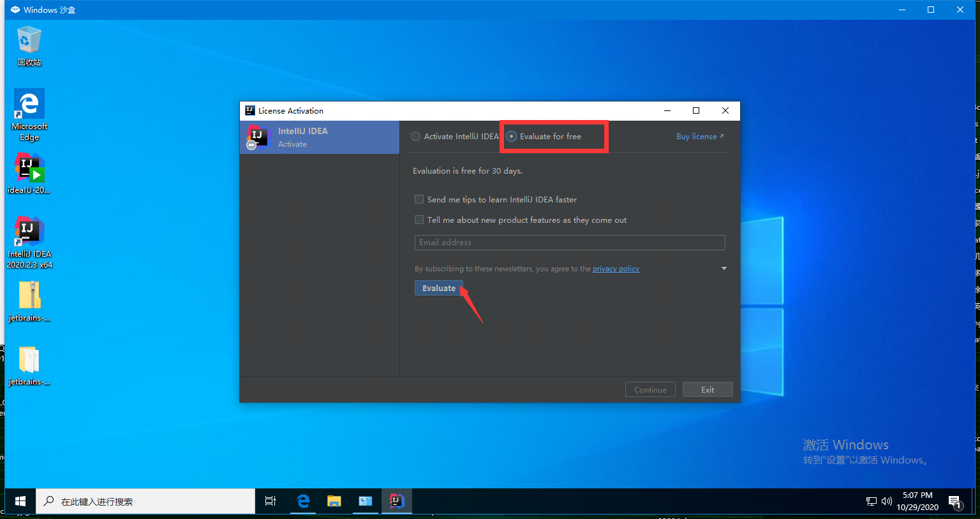This screenshot has width=980, height=519.
Task: Expand the newsletter details disclosure arrow
Action: point(724,268)
